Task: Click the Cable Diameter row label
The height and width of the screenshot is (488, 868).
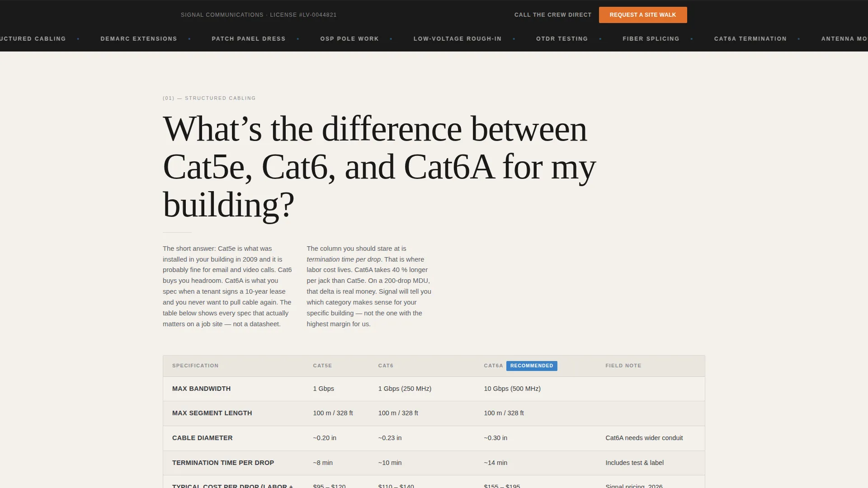Action: [x=202, y=438]
